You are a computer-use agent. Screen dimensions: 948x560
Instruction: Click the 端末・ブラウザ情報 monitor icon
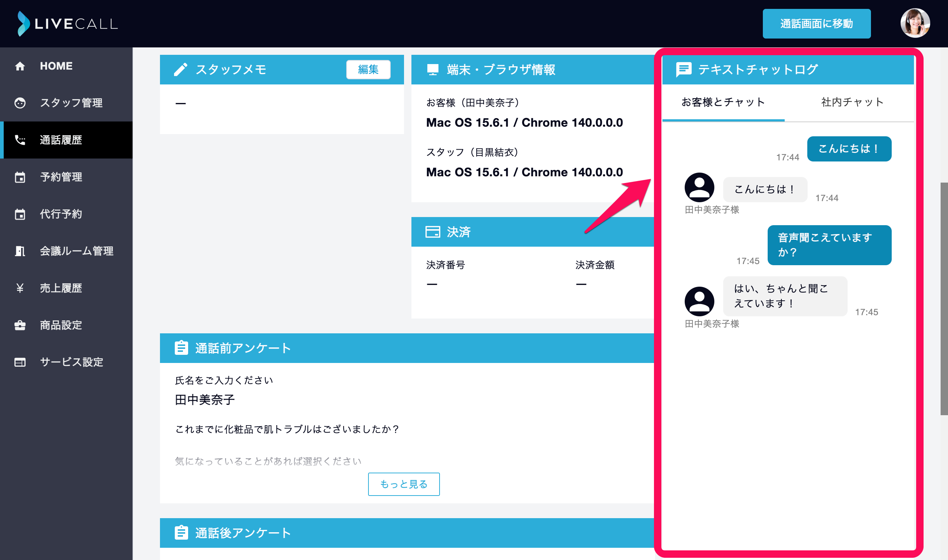tap(433, 69)
